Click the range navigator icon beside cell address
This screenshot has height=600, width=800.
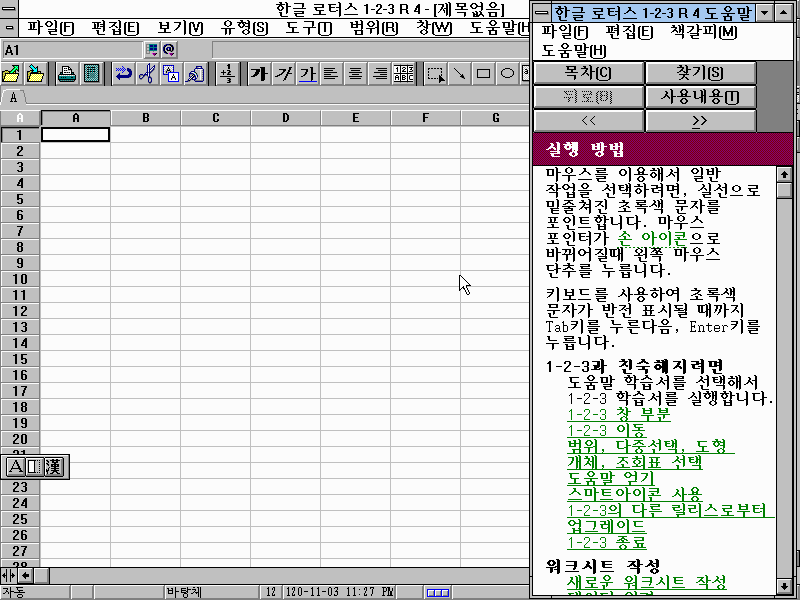[x=152, y=49]
